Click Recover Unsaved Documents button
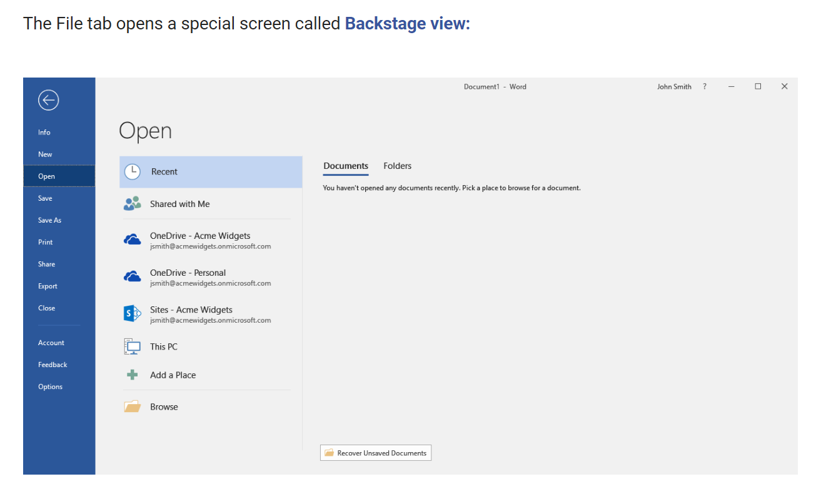821x504 pixels. [x=376, y=453]
